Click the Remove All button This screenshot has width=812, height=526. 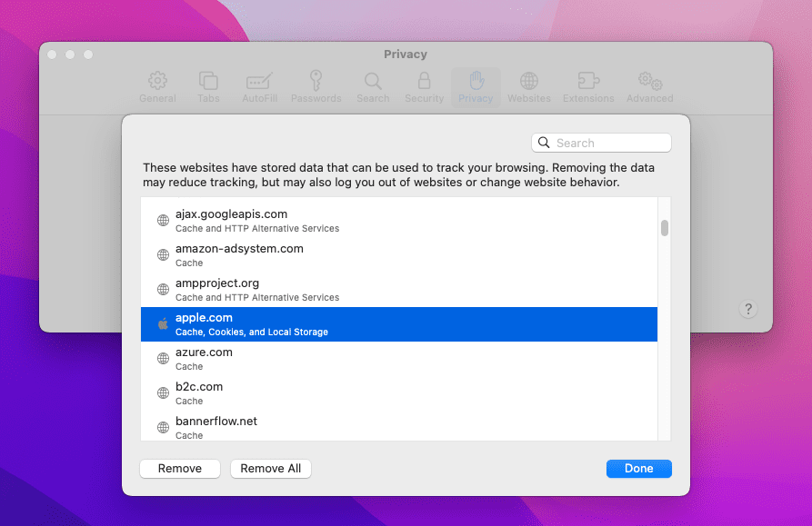coord(270,469)
